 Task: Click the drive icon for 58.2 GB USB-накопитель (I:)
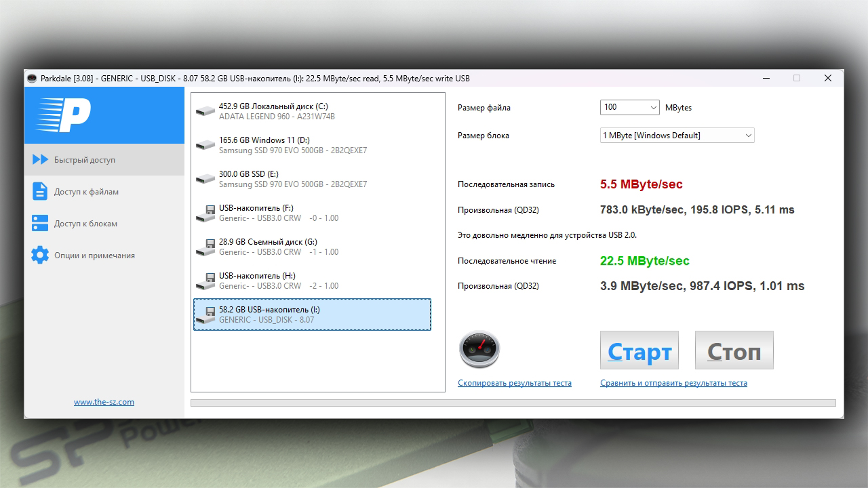point(205,314)
